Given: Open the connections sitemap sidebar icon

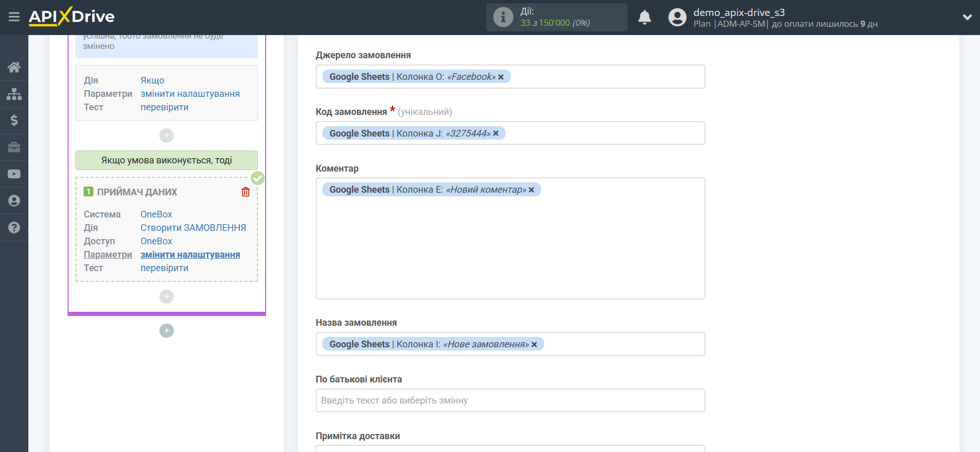Looking at the screenshot, I should (x=14, y=94).
